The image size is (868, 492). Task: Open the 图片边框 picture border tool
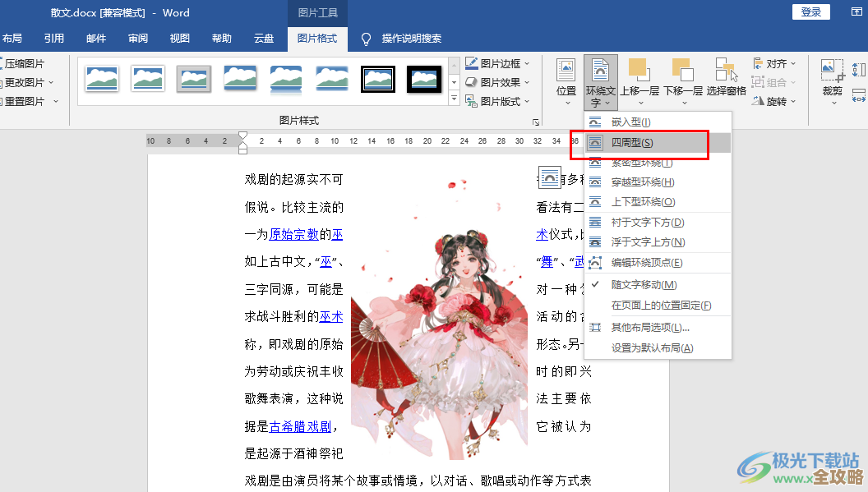point(496,62)
